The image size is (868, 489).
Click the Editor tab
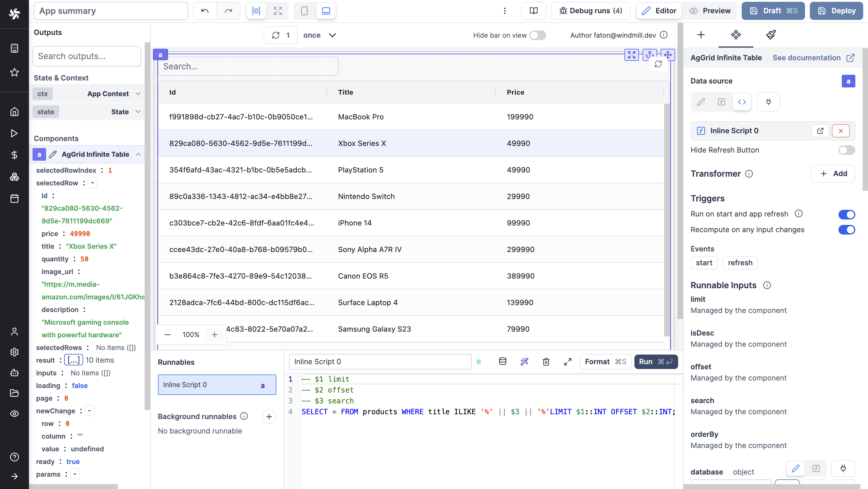[x=658, y=11]
